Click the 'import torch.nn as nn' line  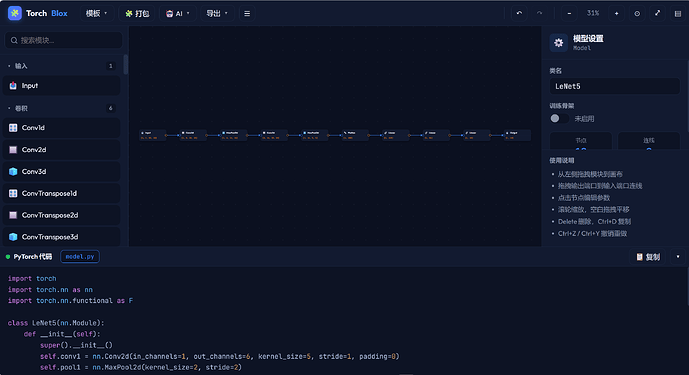click(x=50, y=290)
